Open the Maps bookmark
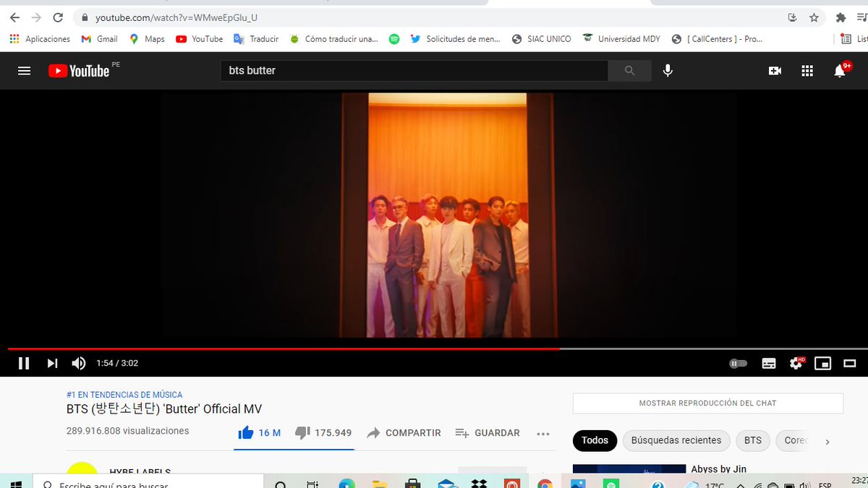The height and width of the screenshot is (488, 868). 147,39
